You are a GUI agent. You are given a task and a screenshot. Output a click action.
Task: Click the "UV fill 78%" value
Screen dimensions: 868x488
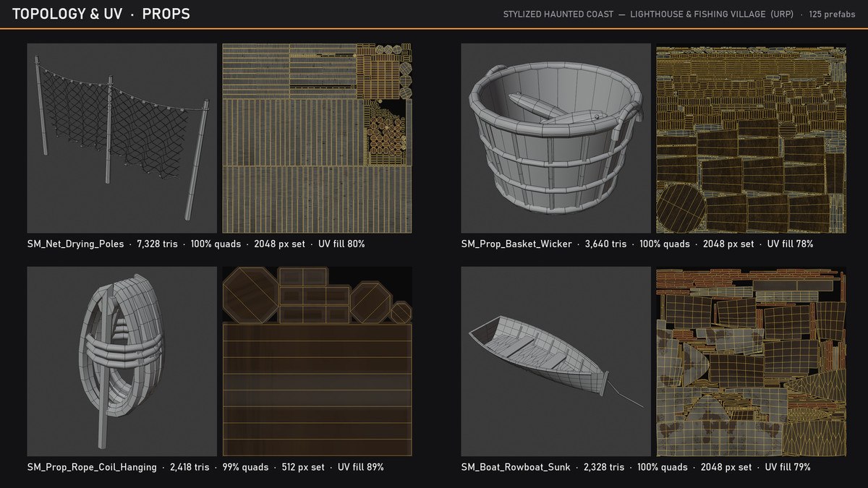791,244
